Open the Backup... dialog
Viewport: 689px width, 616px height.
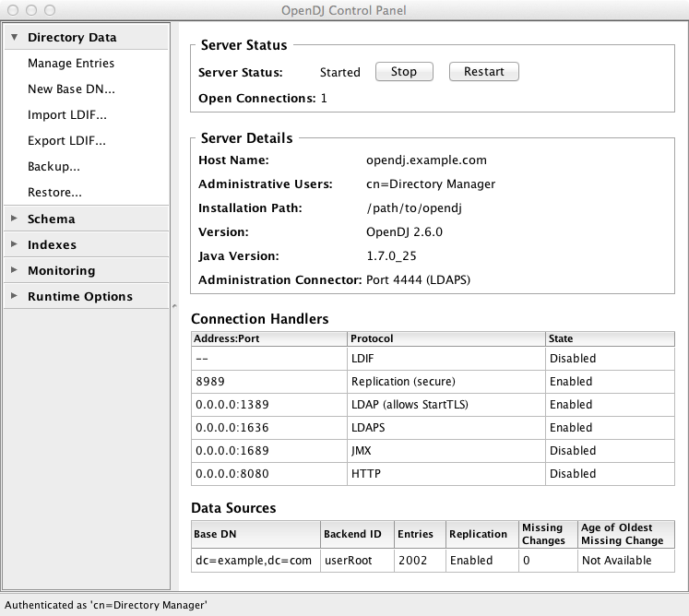(53, 167)
